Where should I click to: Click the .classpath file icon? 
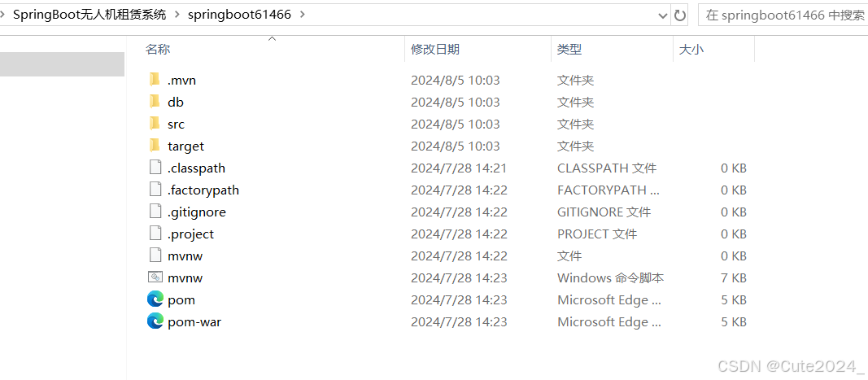[x=155, y=168]
